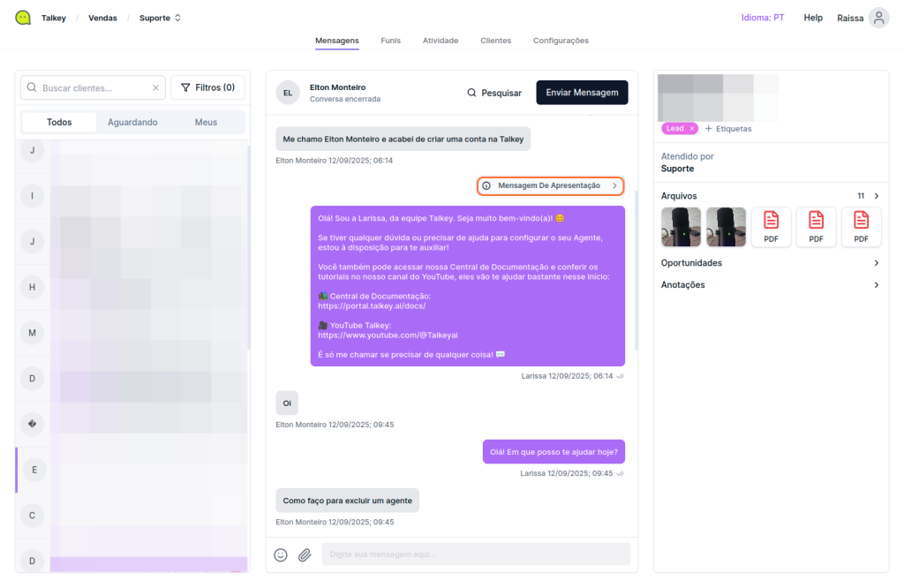Open the first PDF file
Screen dimensions: 904x588
pos(771,227)
